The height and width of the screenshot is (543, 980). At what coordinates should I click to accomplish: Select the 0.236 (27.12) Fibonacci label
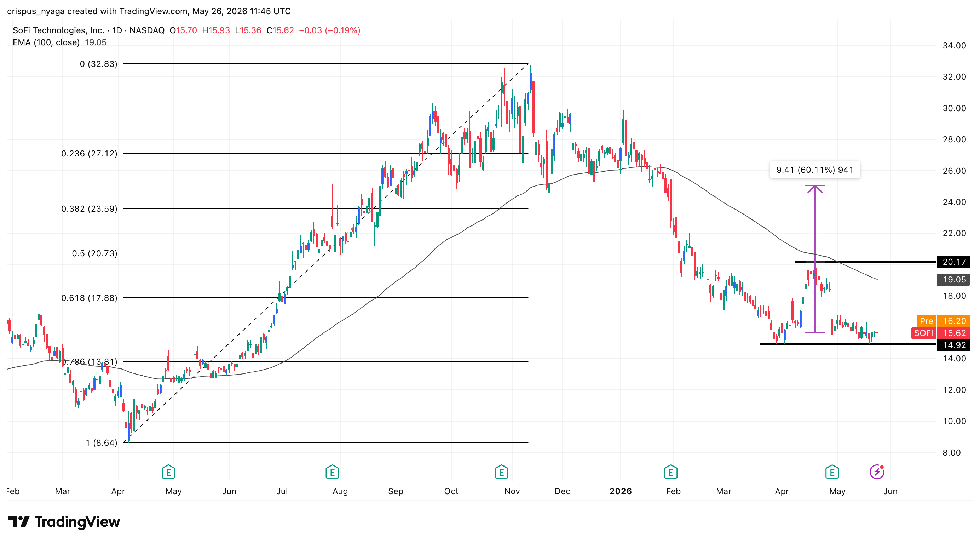tap(90, 153)
